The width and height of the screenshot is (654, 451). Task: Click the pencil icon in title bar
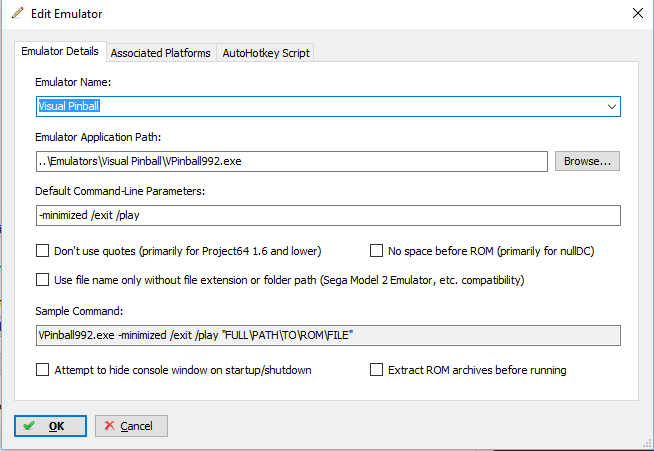[18, 13]
